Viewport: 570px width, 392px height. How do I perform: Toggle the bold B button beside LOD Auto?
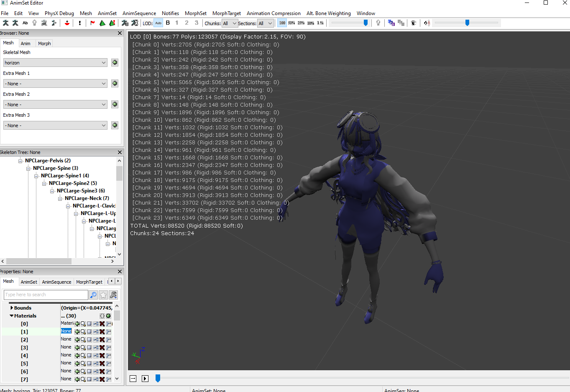[x=168, y=23]
